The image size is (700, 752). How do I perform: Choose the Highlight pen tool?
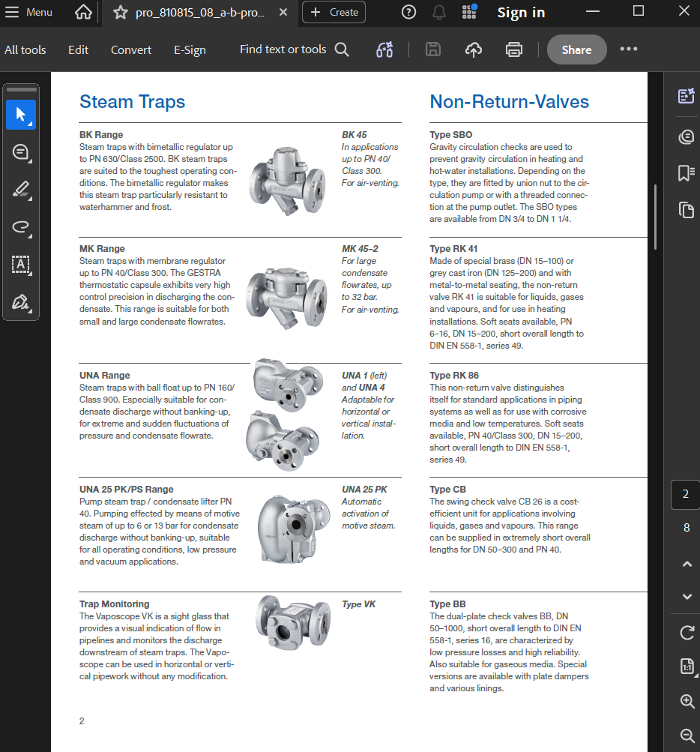[x=21, y=190]
